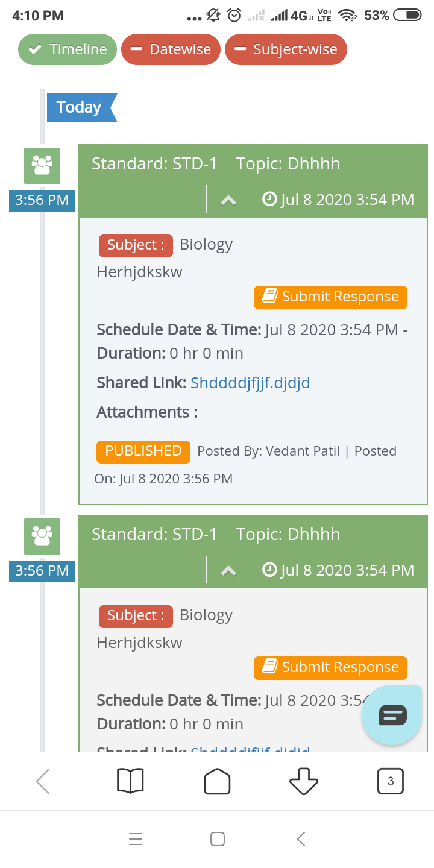Toggle the Subject-wise view filter
This screenshot has width=434, height=868.
click(x=286, y=49)
